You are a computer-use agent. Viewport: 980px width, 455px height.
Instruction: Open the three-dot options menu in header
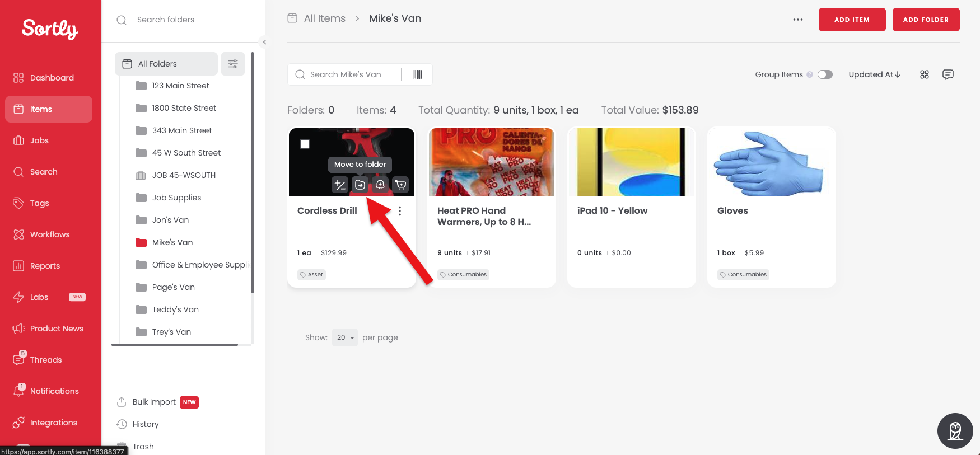click(798, 20)
